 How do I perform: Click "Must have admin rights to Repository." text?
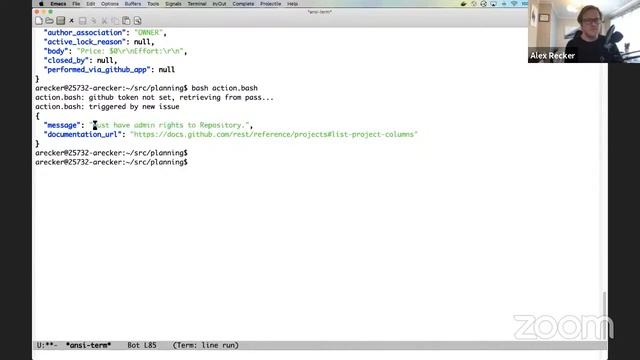[169, 125]
